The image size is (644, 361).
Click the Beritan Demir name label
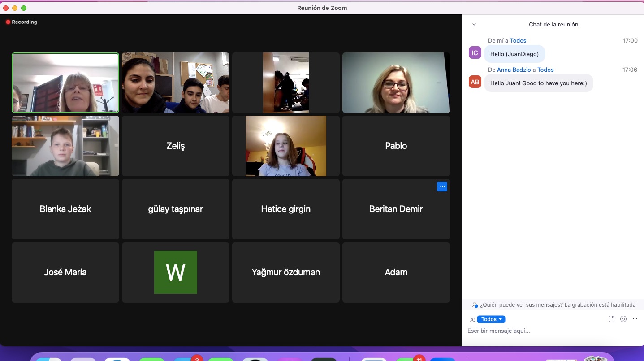(x=396, y=209)
